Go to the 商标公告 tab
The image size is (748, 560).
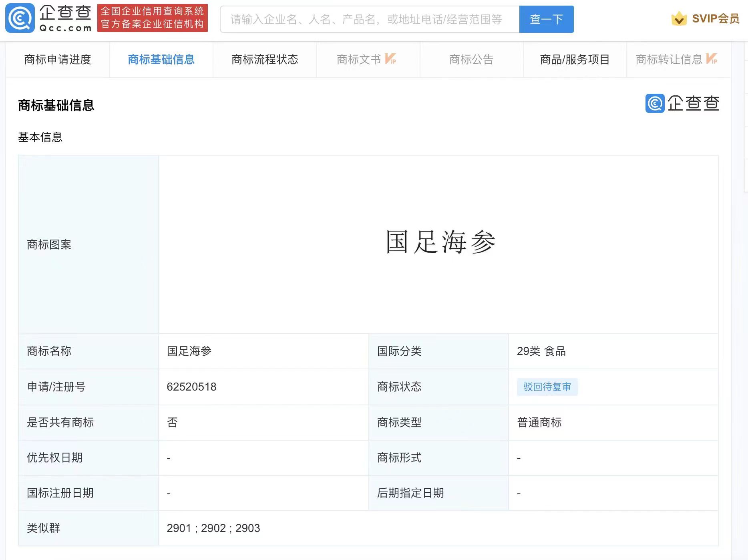(x=471, y=60)
